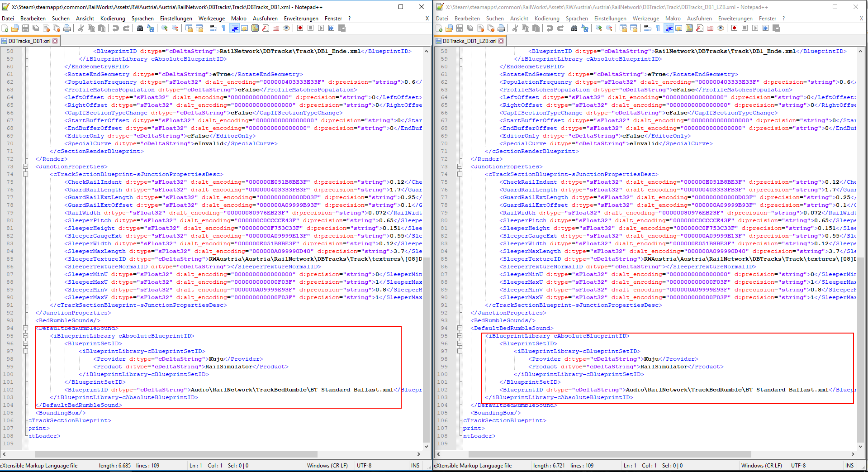Viewport: 868px width, 472px height.
Task: Click the Print icon in DBTracks_DB1_LZB.xml window
Action: [501, 28]
